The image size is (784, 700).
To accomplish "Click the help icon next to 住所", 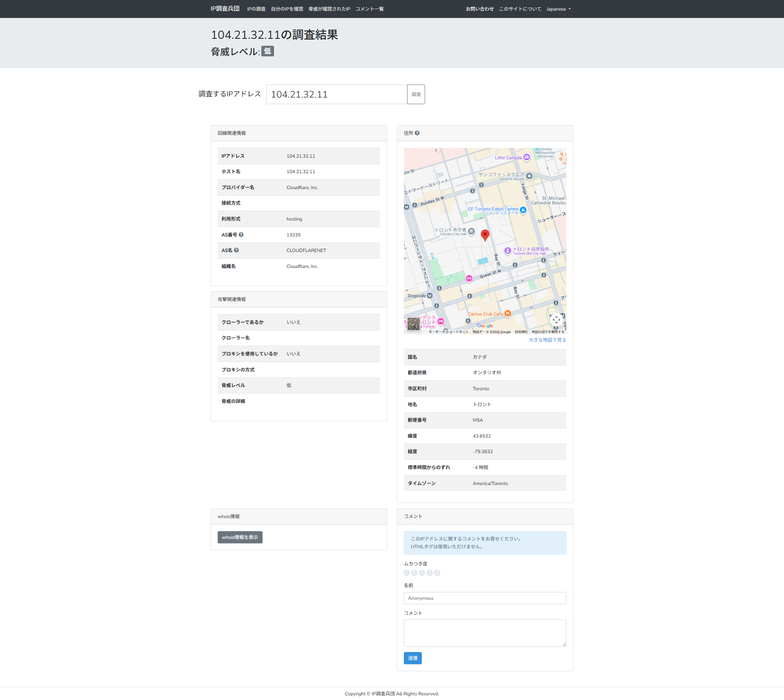I will click(417, 133).
